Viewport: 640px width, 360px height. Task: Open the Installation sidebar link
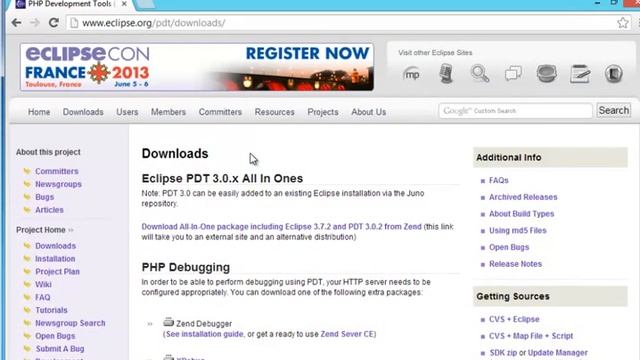(55, 259)
